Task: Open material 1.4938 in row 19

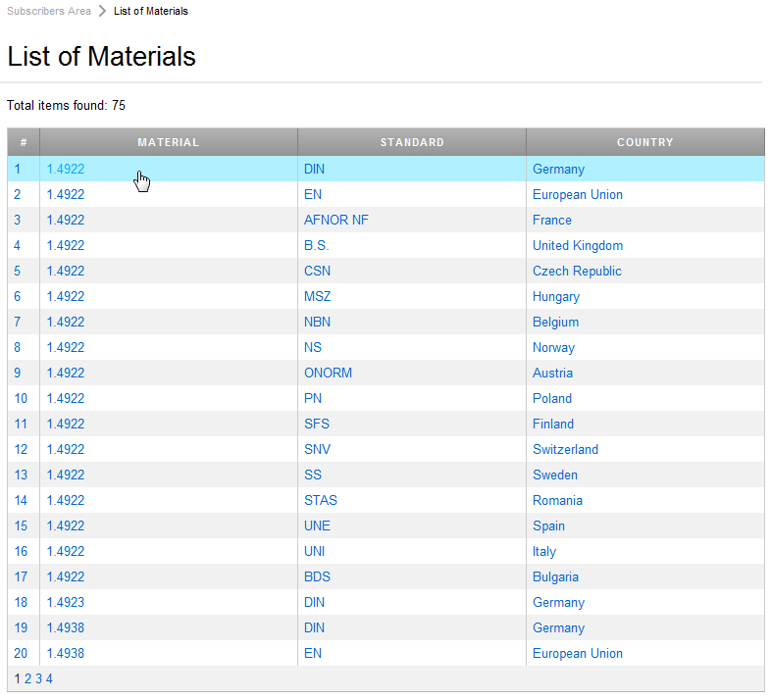Action: [x=66, y=628]
